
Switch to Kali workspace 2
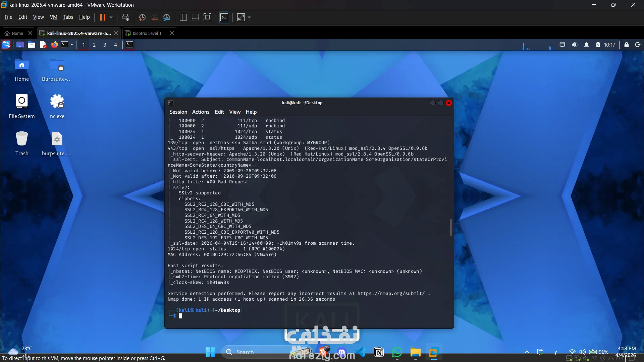click(x=94, y=45)
